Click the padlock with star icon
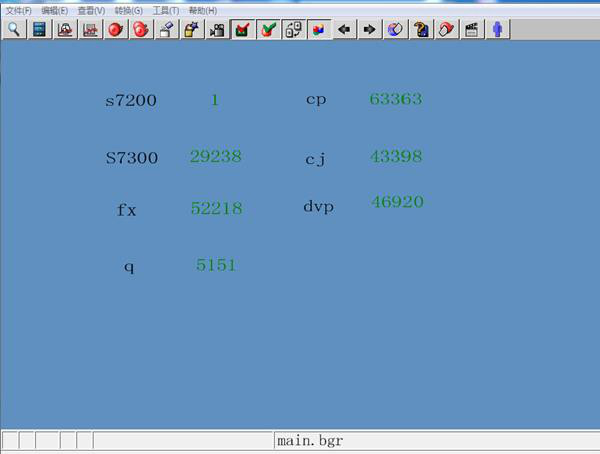This screenshot has height=454, width=600. point(192,29)
